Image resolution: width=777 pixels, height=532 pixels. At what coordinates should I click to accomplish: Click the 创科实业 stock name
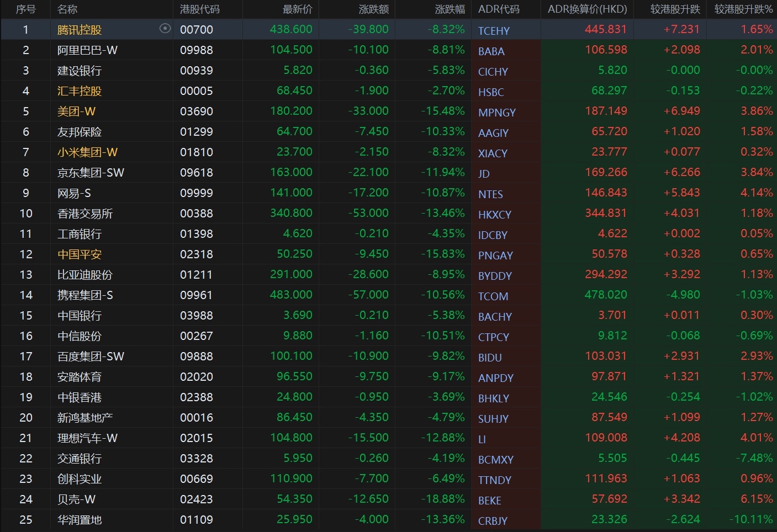tap(80, 479)
